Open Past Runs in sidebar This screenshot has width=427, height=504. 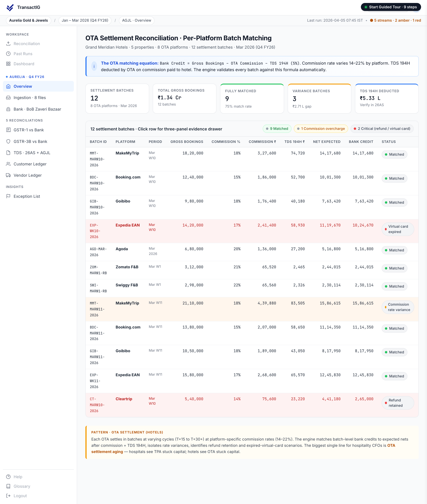[38, 54]
